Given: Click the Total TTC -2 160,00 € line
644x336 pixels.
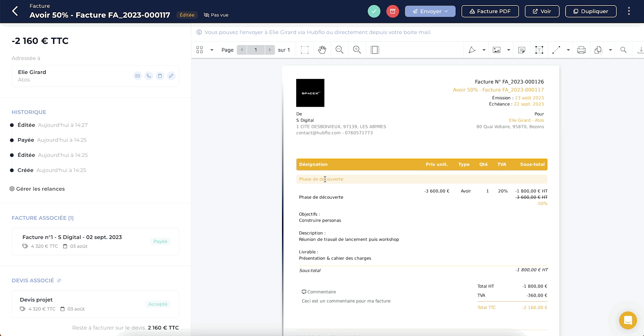Looking at the screenshot, I should (512, 308).
